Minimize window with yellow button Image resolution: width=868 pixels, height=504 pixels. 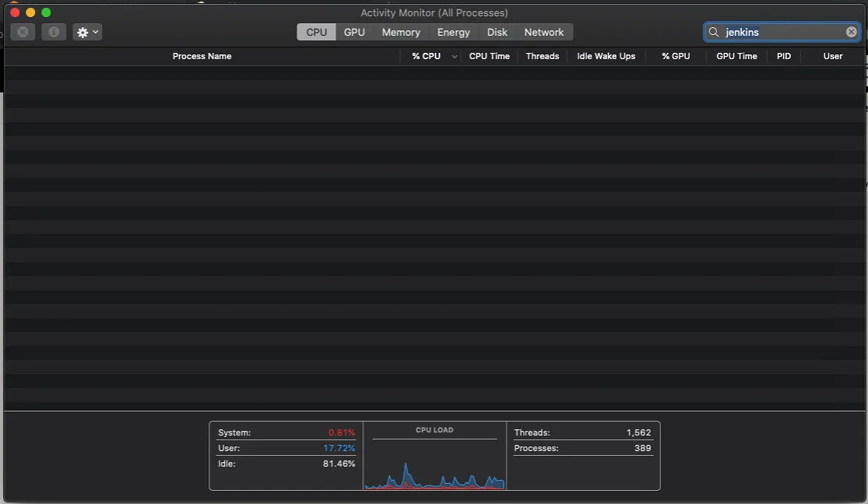click(x=30, y=12)
